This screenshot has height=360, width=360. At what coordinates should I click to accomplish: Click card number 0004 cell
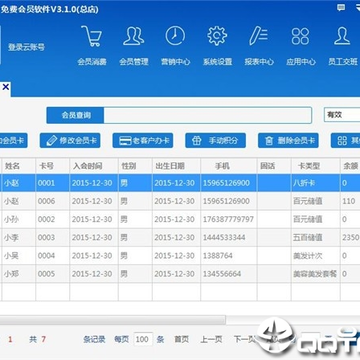(x=46, y=256)
